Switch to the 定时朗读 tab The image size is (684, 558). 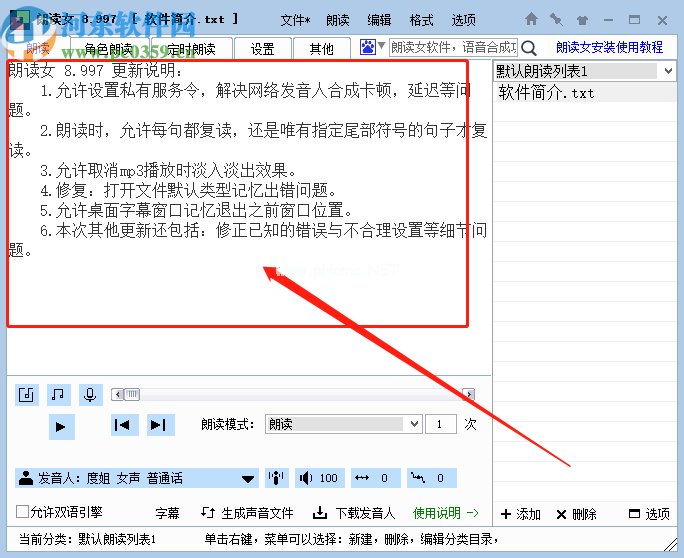190,48
